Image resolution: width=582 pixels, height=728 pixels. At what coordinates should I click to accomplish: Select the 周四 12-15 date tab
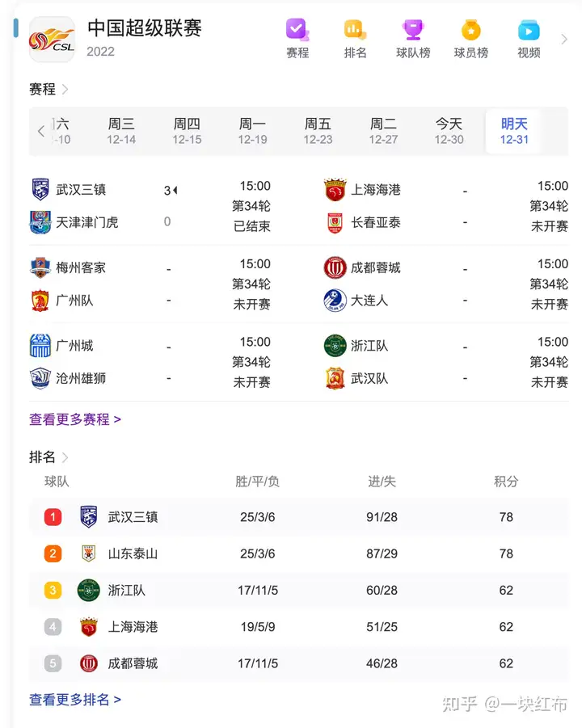[187, 132]
